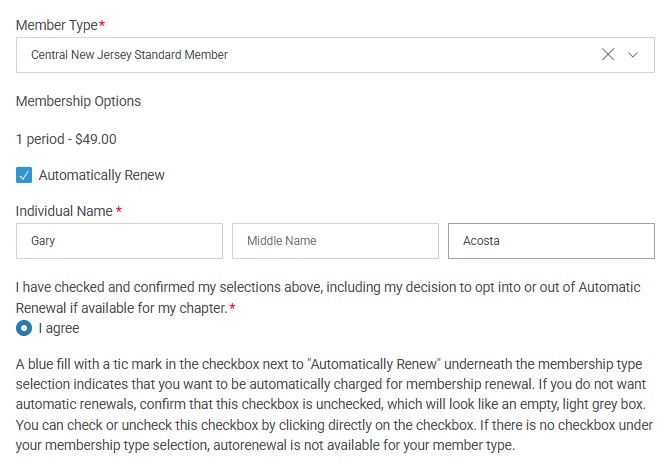Screen dimensions: 672x468
Task: Open the Central New Jersey Standard Member combo box
Action: tap(300, 55)
